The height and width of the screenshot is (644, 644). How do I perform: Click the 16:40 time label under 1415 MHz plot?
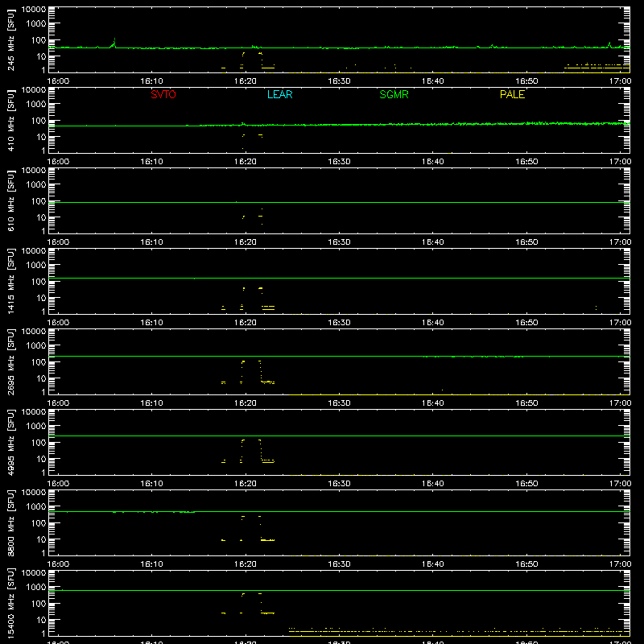(433, 323)
